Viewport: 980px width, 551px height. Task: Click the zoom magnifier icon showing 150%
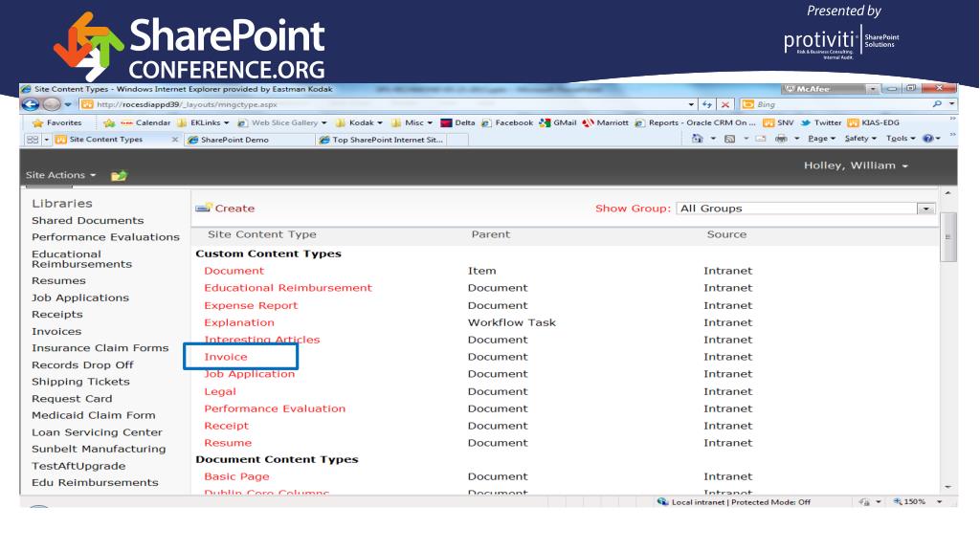click(898, 501)
